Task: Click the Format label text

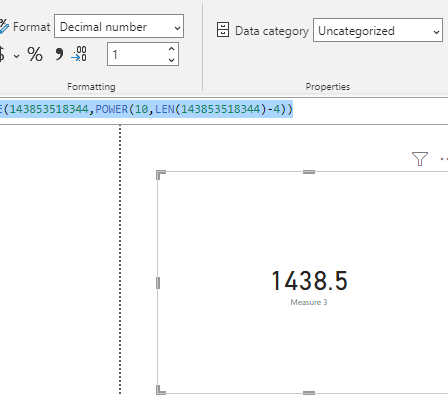Action: [32, 27]
